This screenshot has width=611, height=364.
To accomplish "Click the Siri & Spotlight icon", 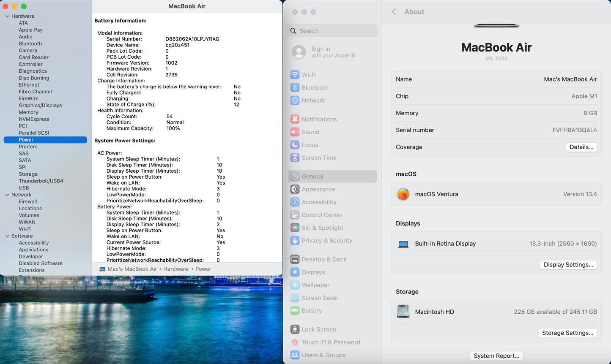I will pos(295,228).
